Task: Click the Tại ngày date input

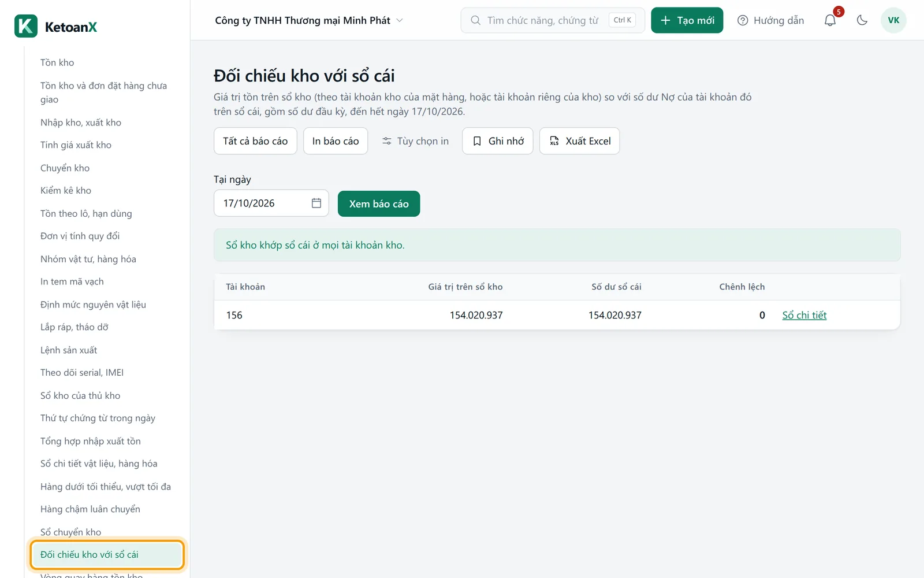Action: [x=271, y=203]
